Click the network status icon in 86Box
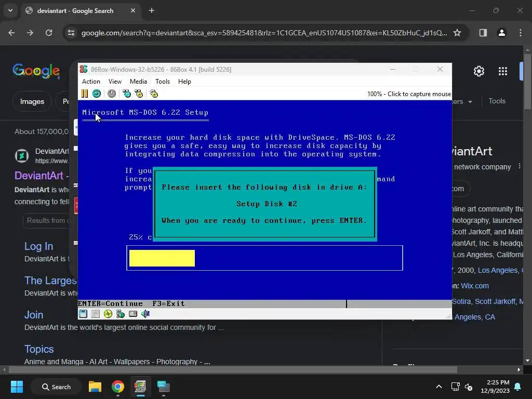This screenshot has width=532, height=399. point(121,314)
